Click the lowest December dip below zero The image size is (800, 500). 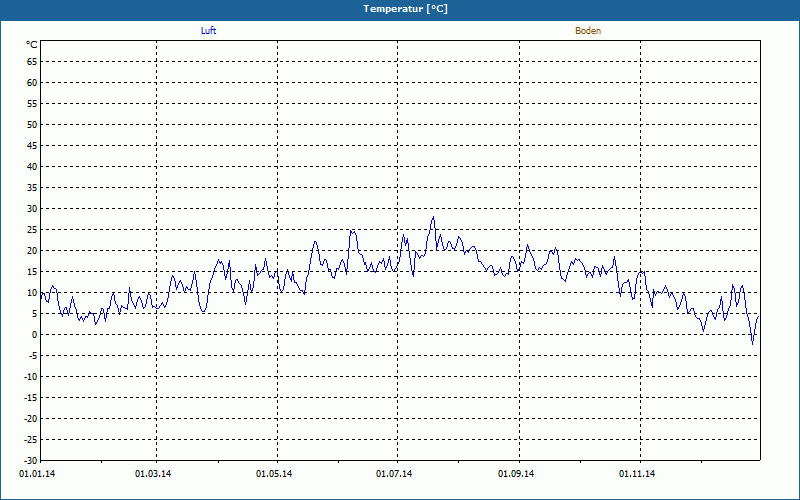click(752, 344)
